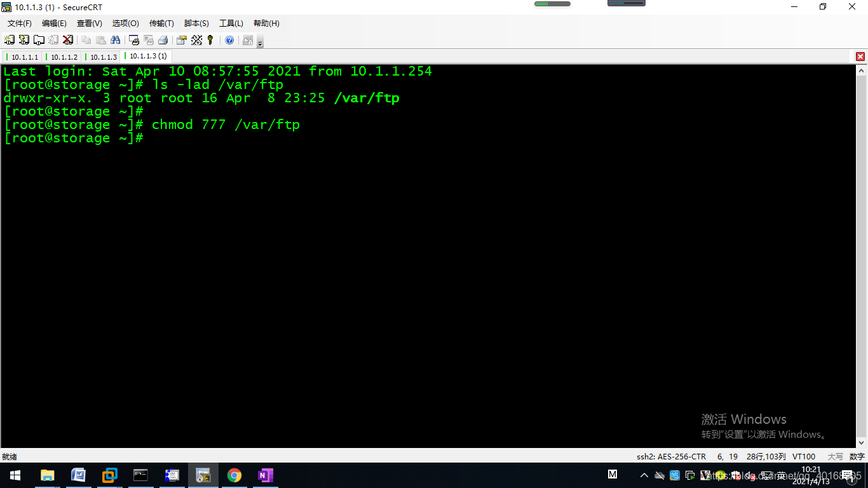
Task: Click the Connect in Tab toolbar icon
Action: [39, 40]
